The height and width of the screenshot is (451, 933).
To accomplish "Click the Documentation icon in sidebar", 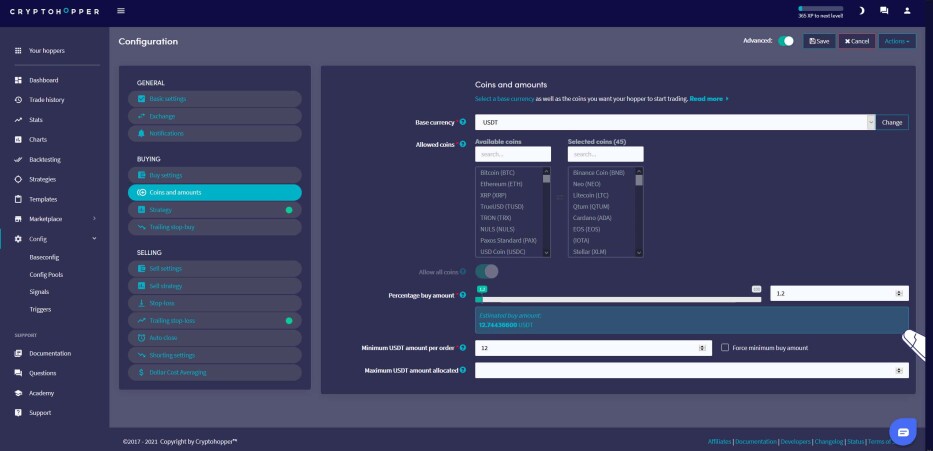I will (18, 353).
